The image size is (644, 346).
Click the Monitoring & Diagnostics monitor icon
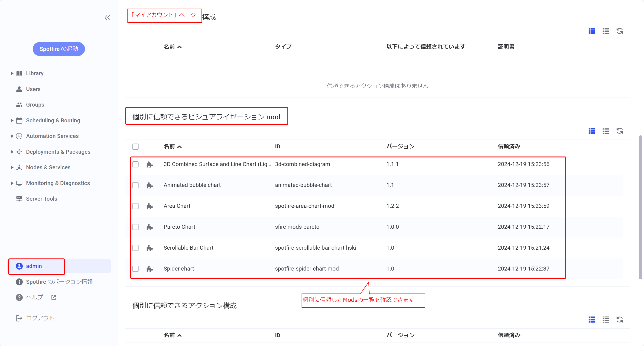(19, 183)
